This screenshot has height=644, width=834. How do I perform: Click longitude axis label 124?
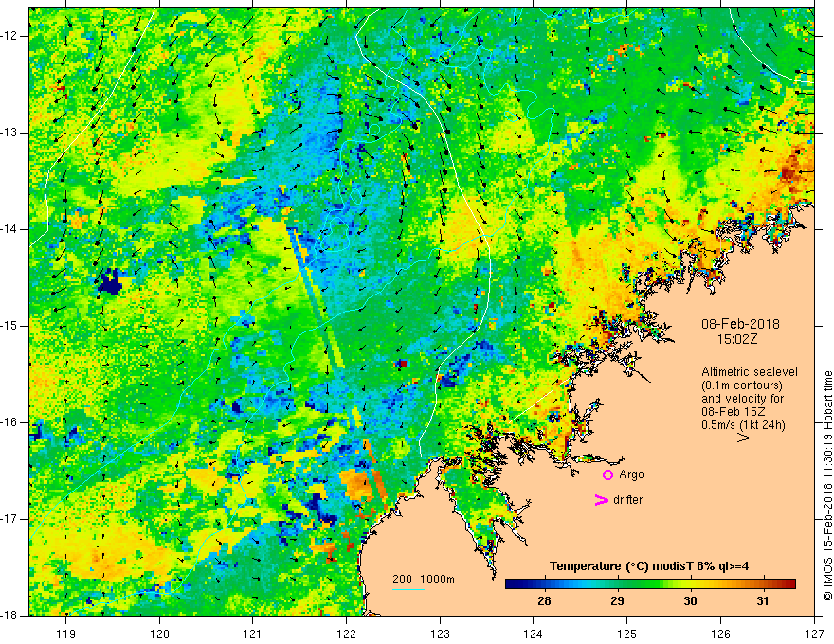point(534,634)
